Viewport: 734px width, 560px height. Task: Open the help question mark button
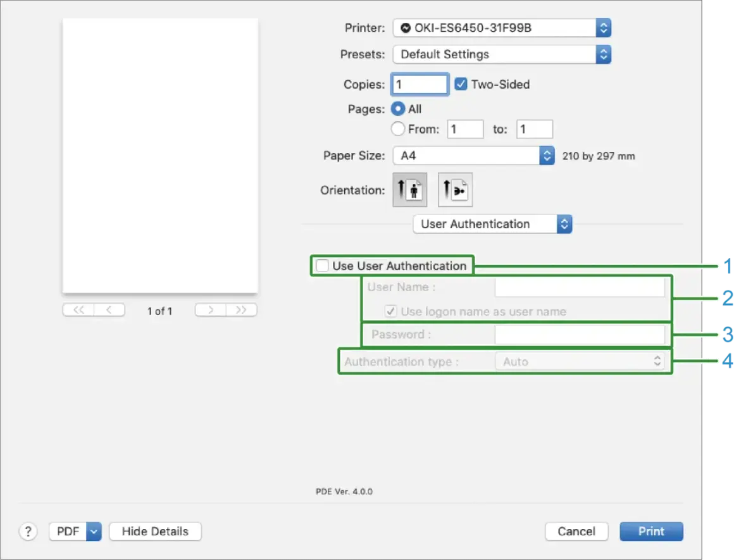28,532
